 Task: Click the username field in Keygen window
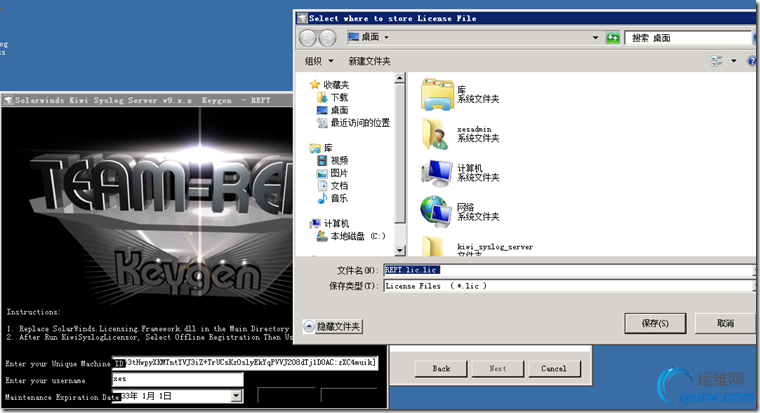click(177, 379)
